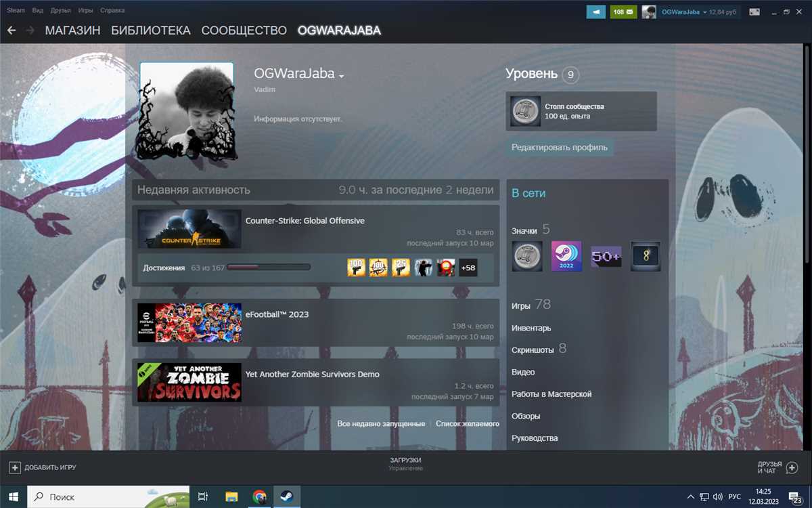Open the OGWARAJABA profile tab
This screenshot has width=812, height=508.
point(339,30)
